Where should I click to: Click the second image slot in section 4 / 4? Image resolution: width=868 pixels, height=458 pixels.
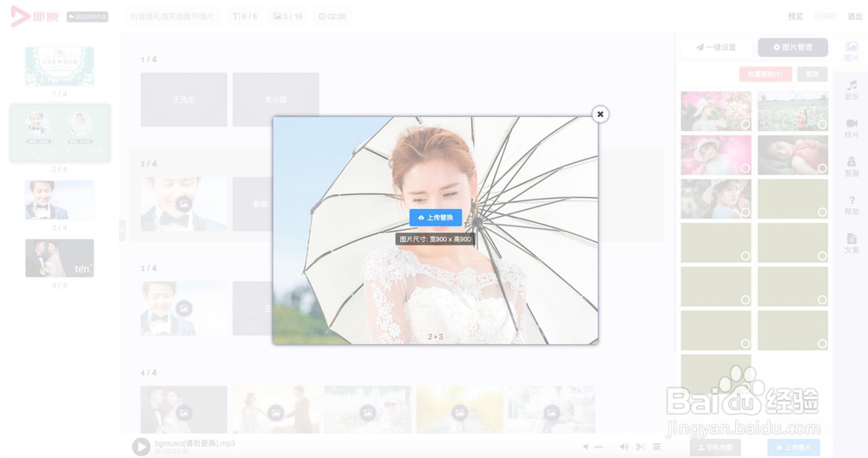tap(276, 410)
